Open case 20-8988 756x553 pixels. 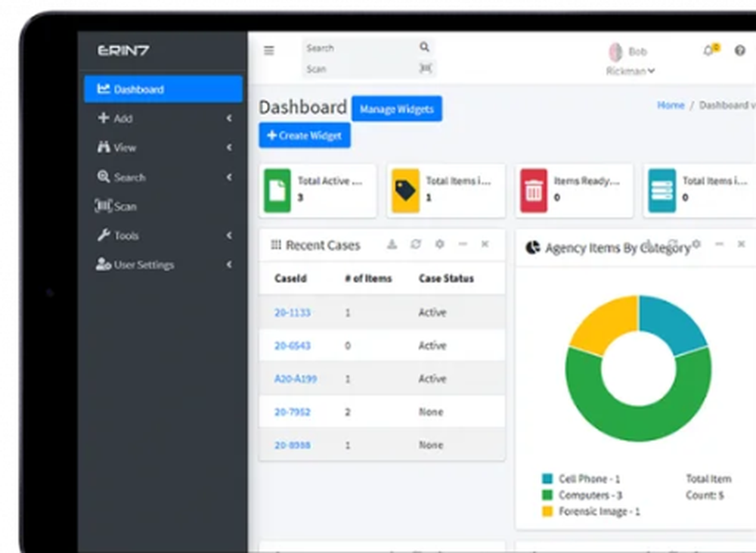coord(292,445)
